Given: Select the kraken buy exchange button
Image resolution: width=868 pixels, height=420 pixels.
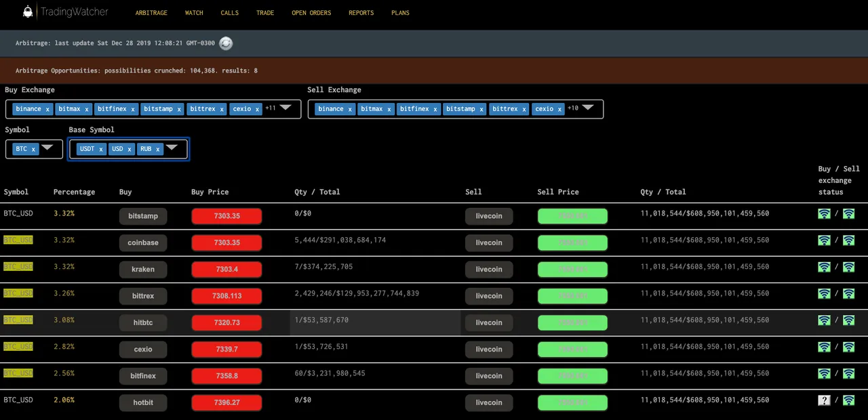Looking at the screenshot, I should click(143, 269).
